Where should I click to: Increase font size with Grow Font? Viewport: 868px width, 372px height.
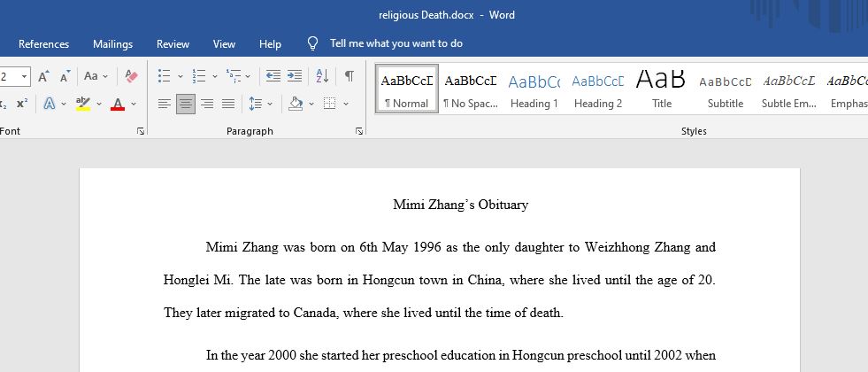43,76
